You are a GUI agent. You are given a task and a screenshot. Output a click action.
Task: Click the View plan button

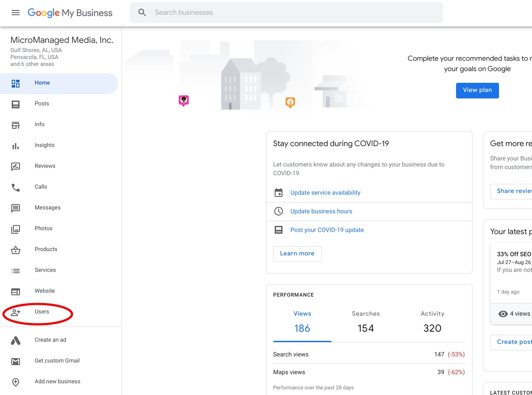click(477, 90)
